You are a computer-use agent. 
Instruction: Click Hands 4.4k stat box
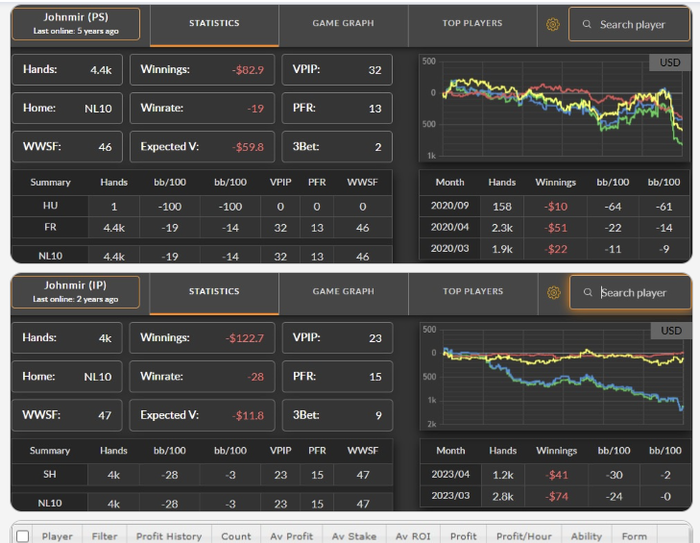point(67,70)
